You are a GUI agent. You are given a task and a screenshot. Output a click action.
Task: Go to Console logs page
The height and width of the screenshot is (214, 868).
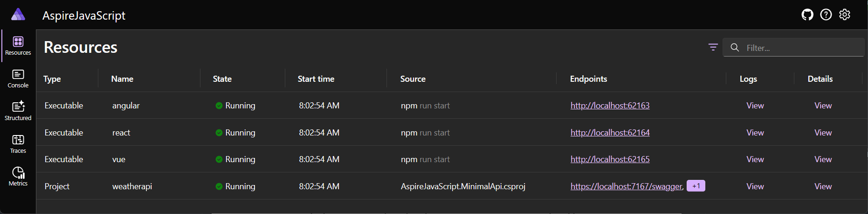coord(18,78)
